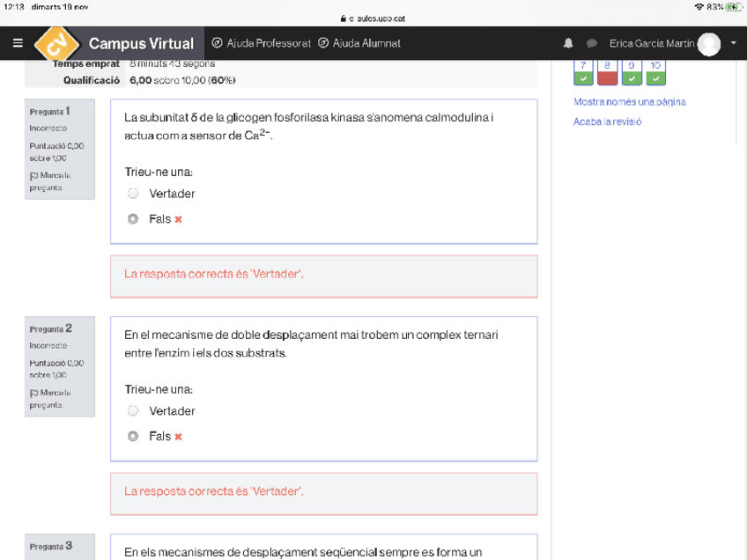Click the red X next to Fals in Pregunta 1
Image resolution: width=747 pixels, height=560 pixels.
coord(178,219)
